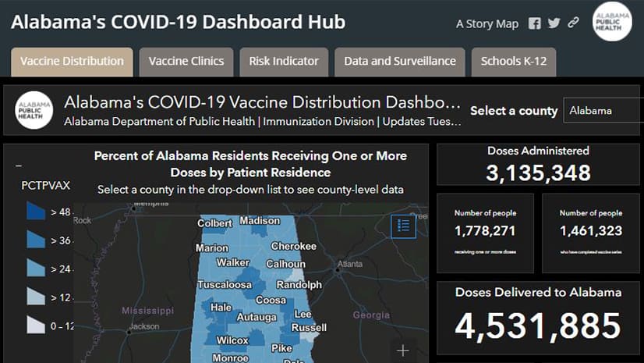Select Coosa county label on the map
The width and height of the screenshot is (644, 363).
click(x=271, y=300)
